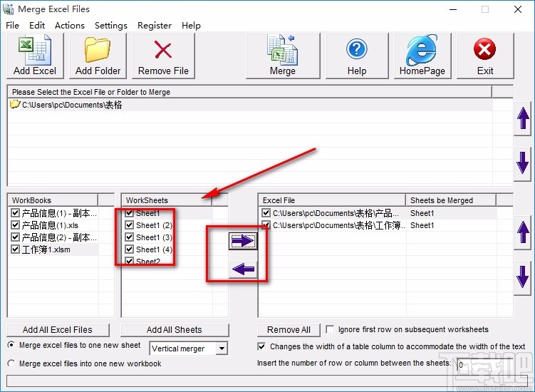535x392 pixels.
Task: Click the Remove All button
Action: pos(289,330)
